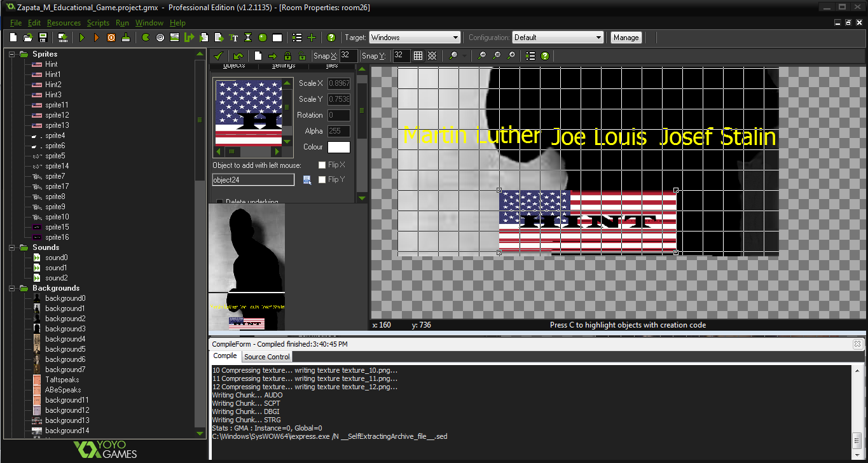Screen dimensions: 868x463
Task: Click the Shift instances green arrow icon
Action: point(273,56)
